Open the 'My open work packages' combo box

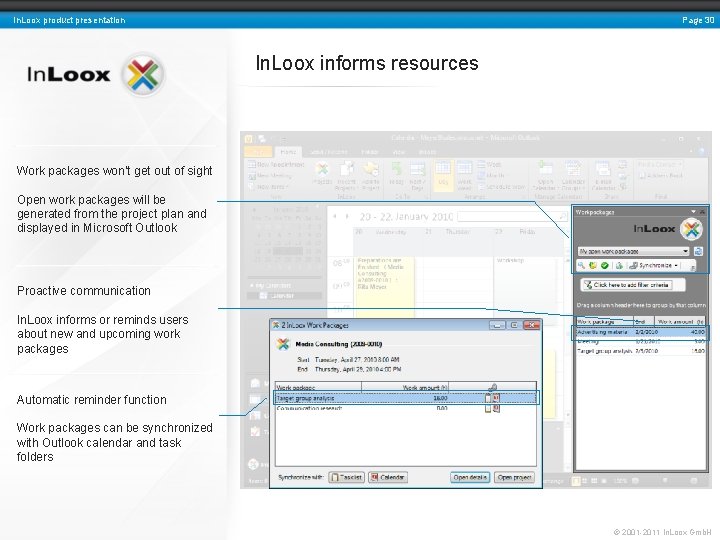pyautogui.click(x=634, y=251)
